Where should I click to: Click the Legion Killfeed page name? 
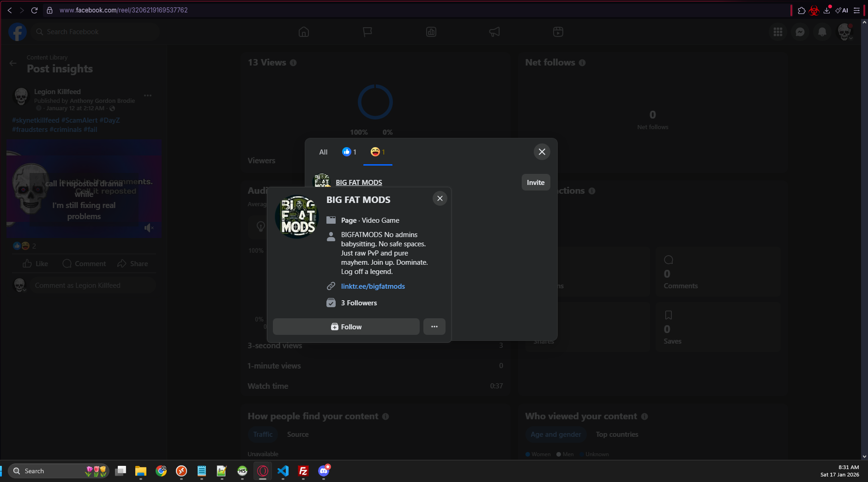[x=57, y=92]
